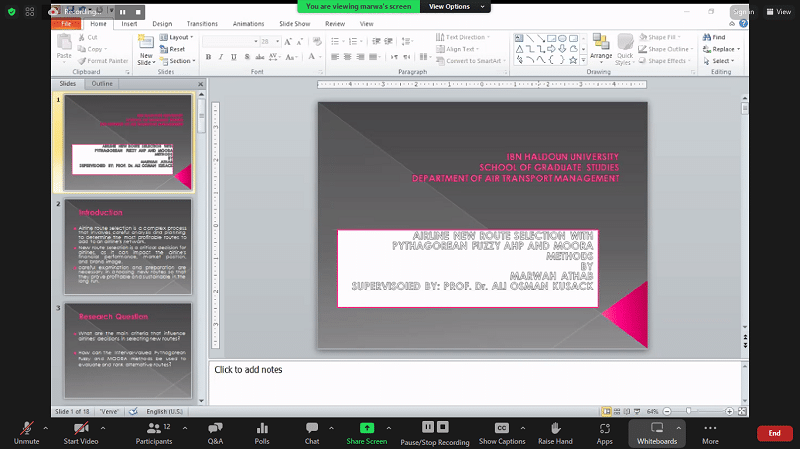The height and width of the screenshot is (449, 800).
Task: Expand video options arrow beside Start Video
Action: (104, 424)
